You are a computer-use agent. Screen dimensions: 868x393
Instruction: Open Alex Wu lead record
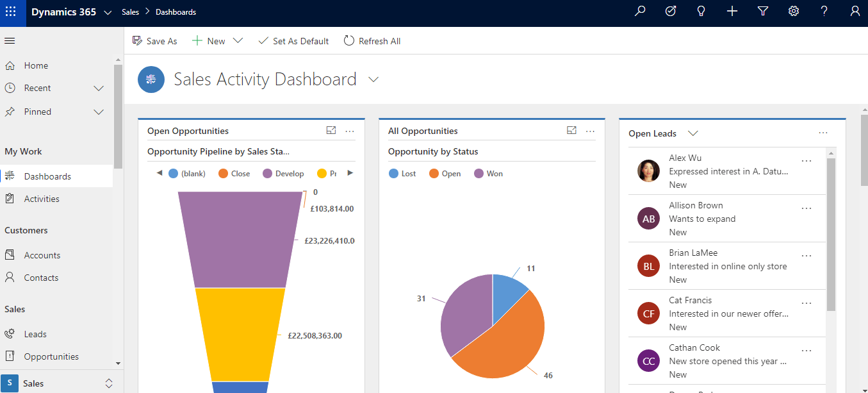coord(727,171)
